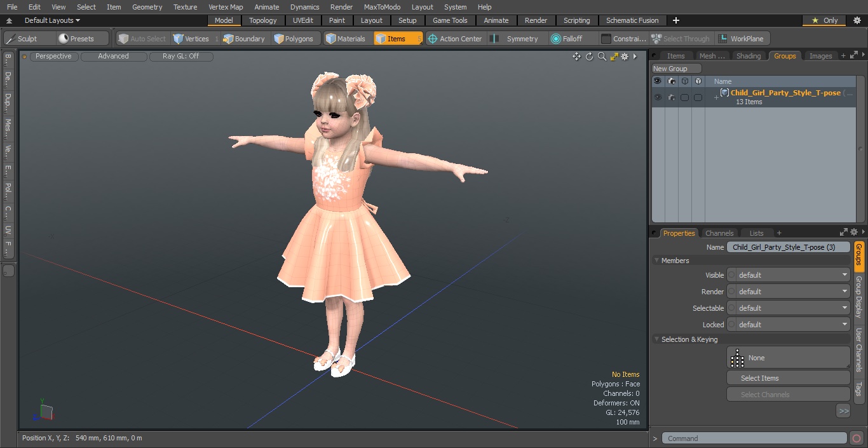Switch to the UVEdit layout tab
The width and height of the screenshot is (868, 448).
coord(303,20)
